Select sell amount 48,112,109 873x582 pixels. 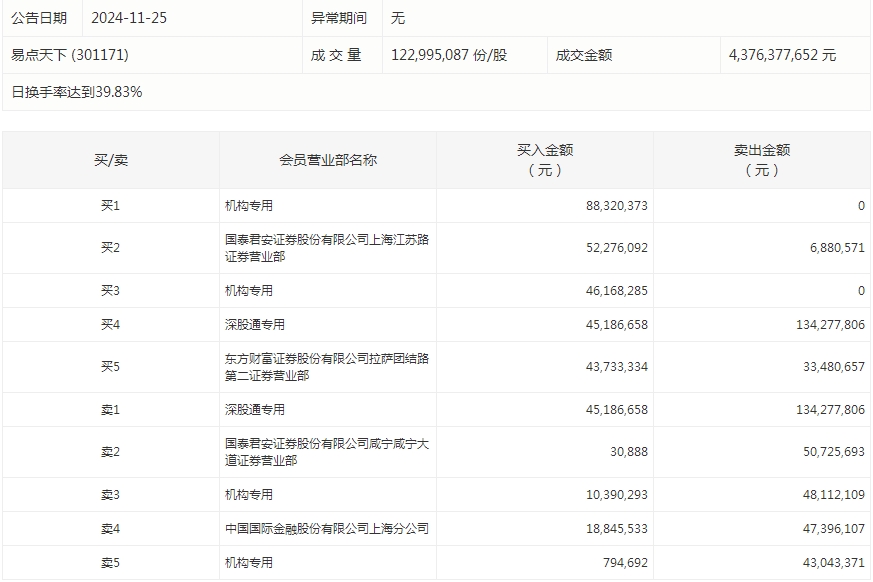pyautogui.click(x=833, y=495)
